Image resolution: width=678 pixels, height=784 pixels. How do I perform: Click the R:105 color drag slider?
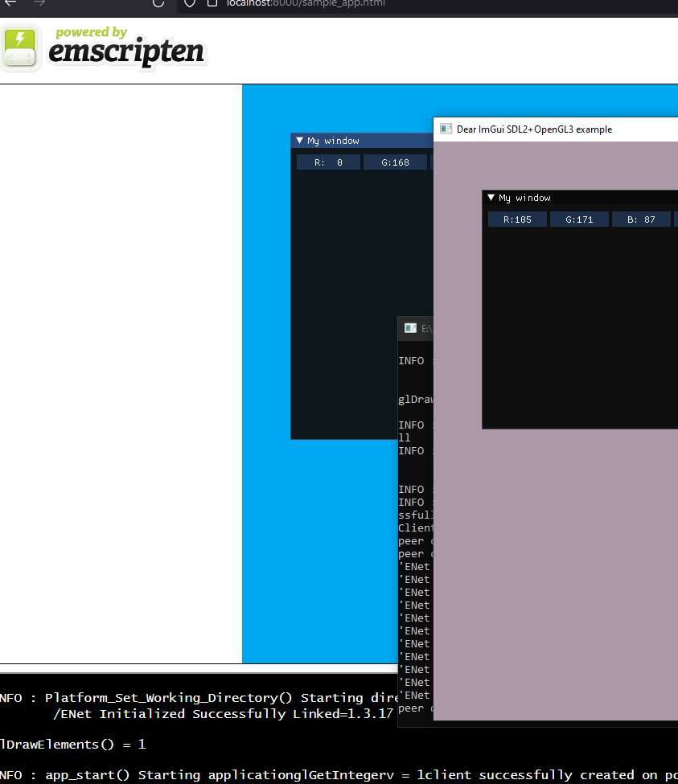coord(517,219)
